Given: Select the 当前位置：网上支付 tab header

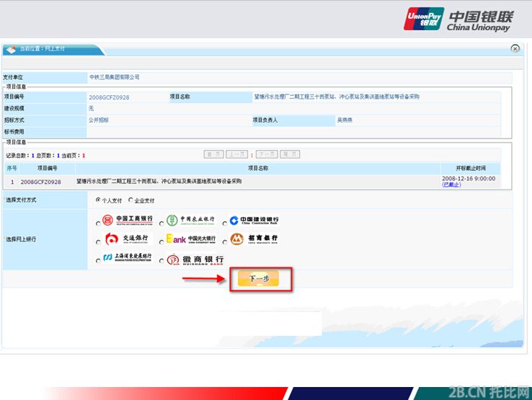Looking at the screenshot, I should (x=42, y=49).
